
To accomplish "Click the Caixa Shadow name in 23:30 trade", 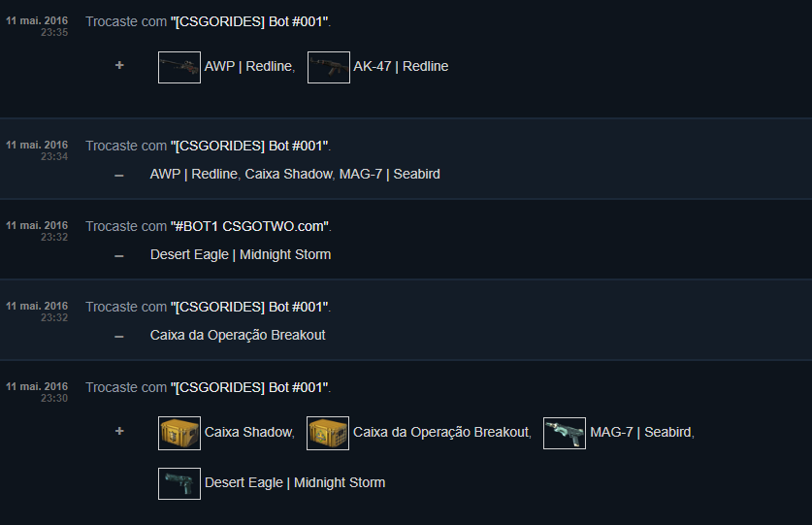I will [x=248, y=432].
